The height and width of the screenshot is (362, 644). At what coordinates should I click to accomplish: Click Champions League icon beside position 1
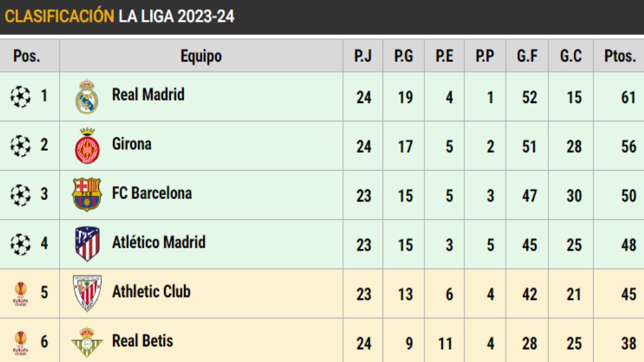pyautogui.click(x=20, y=97)
